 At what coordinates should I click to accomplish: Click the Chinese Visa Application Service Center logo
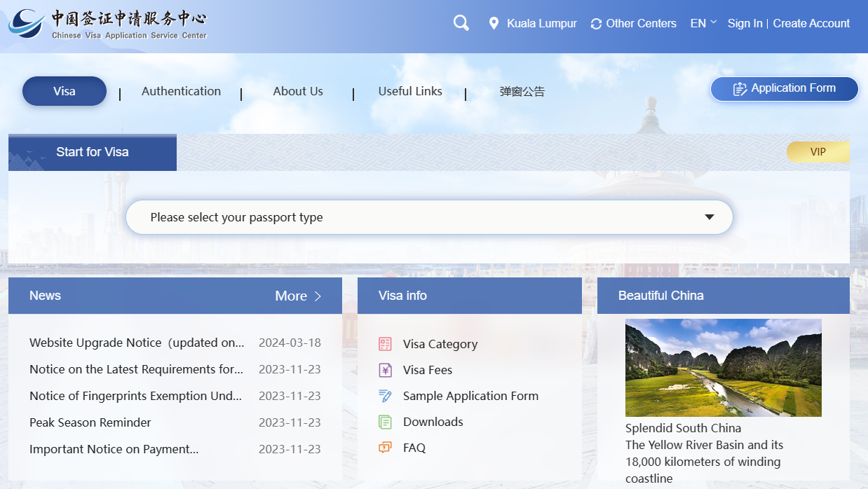[x=108, y=24]
